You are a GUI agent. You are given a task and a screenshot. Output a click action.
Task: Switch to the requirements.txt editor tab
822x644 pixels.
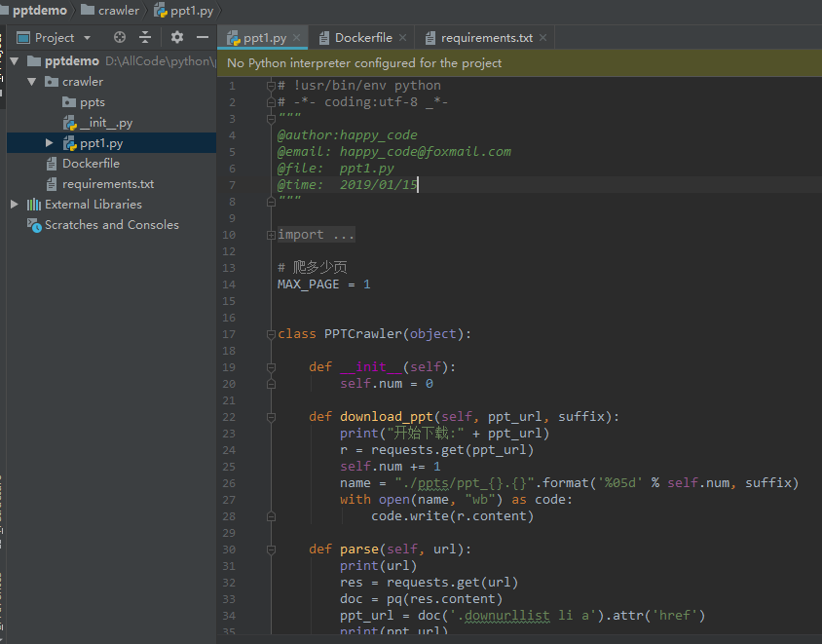pos(487,38)
